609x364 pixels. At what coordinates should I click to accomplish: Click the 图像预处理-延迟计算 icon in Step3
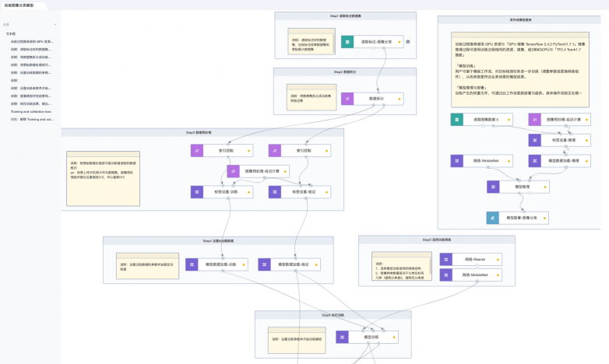[234, 170]
